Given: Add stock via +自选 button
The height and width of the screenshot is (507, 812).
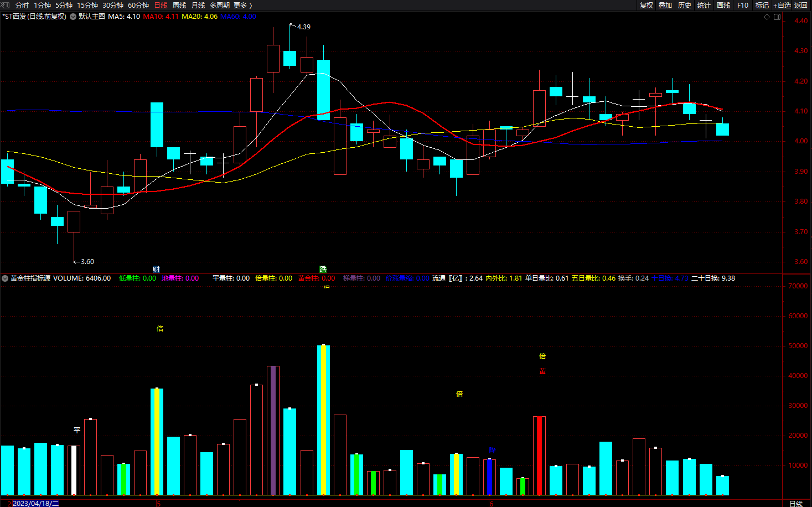Looking at the screenshot, I should click(x=782, y=6).
